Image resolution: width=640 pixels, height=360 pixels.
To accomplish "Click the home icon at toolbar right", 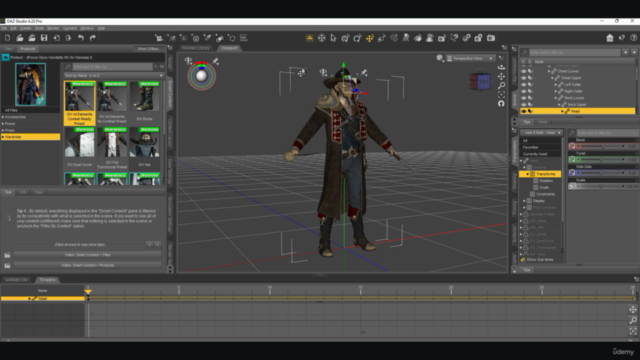I will (610, 38).
